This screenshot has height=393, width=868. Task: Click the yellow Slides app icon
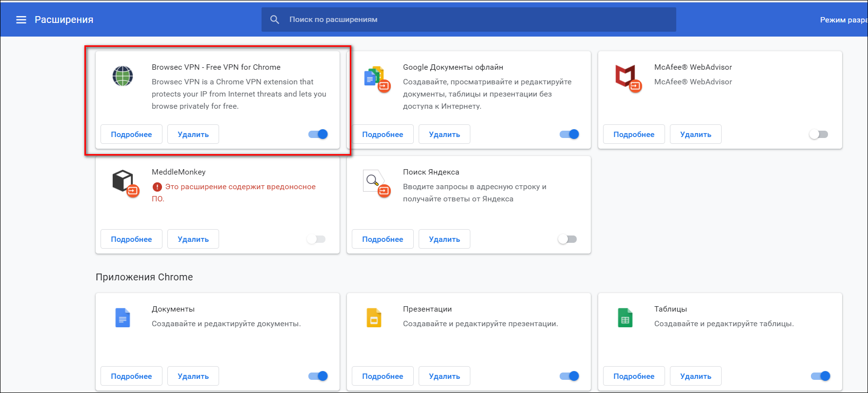pyautogui.click(x=374, y=317)
